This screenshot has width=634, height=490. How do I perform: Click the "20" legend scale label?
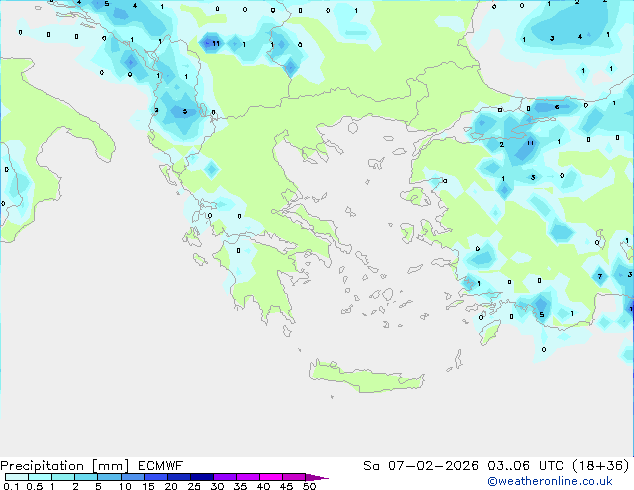click(x=171, y=486)
